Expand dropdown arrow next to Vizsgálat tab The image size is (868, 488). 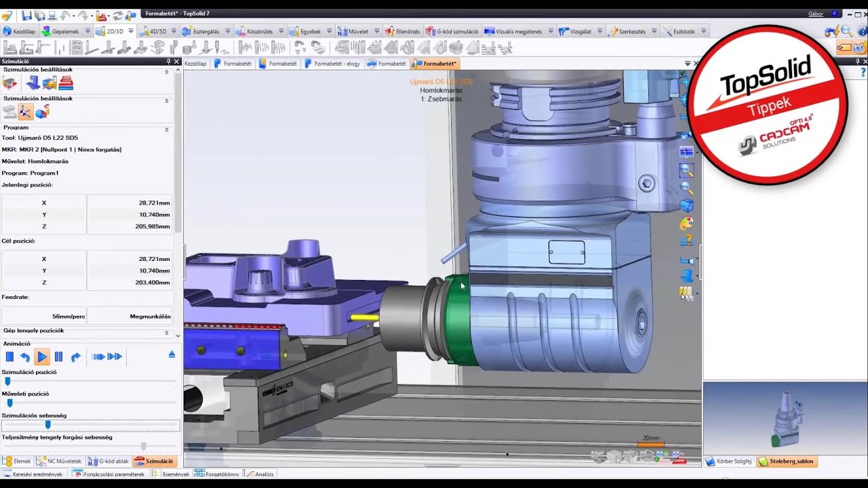599,31
